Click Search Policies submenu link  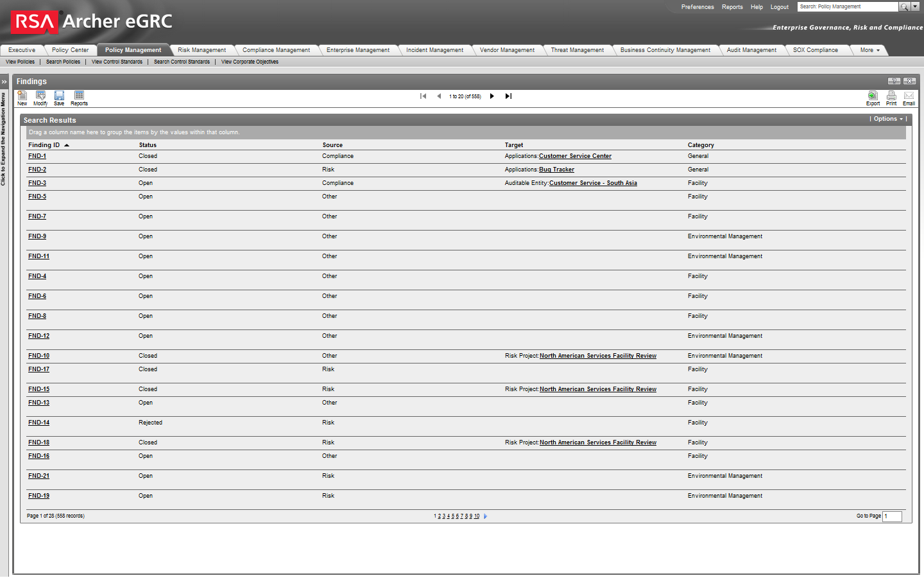63,62
